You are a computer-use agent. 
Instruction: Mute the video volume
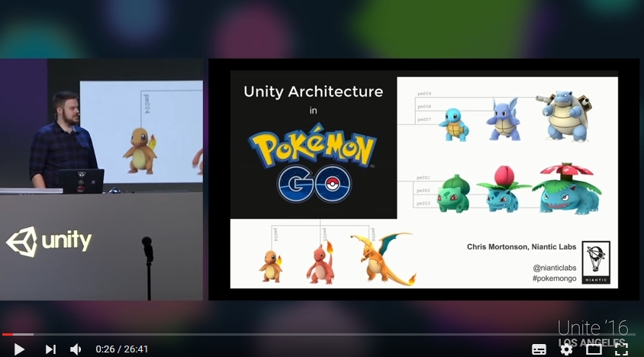click(x=76, y=349)
